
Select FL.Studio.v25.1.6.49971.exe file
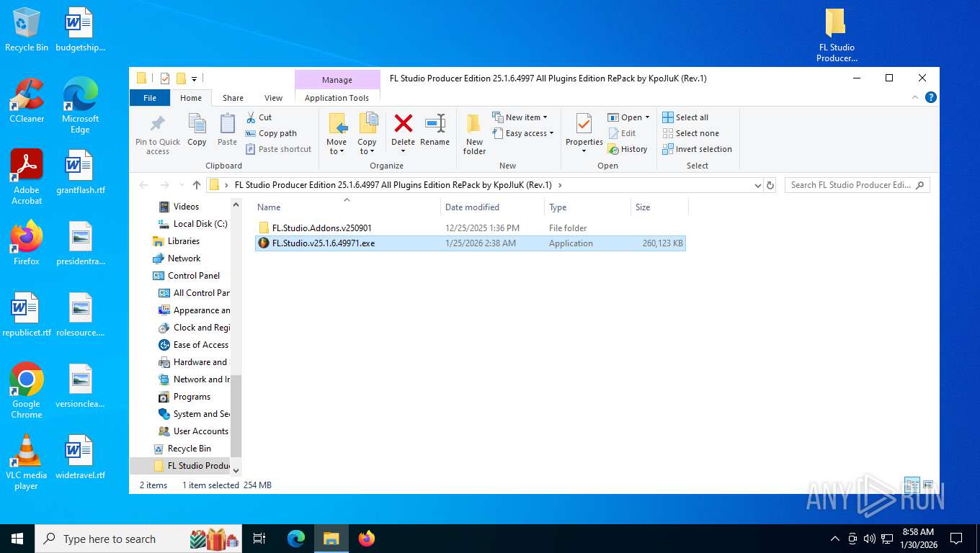coord(470,243)
